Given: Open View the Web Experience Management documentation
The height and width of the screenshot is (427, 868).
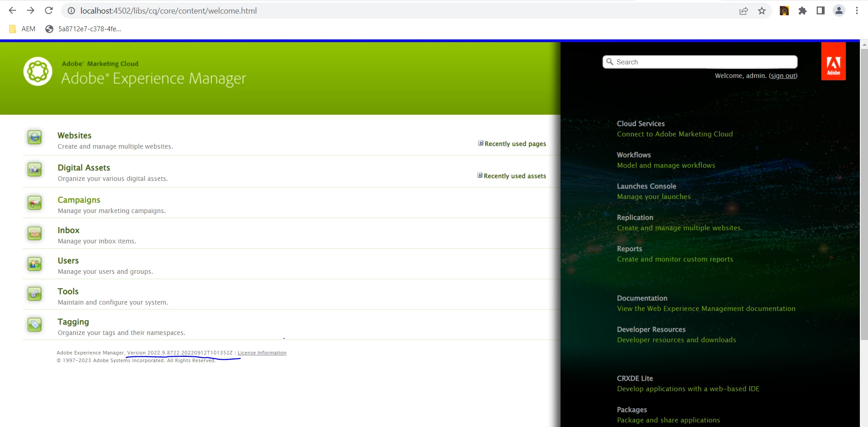Looking at the screenshot, I should click(706, 309).
